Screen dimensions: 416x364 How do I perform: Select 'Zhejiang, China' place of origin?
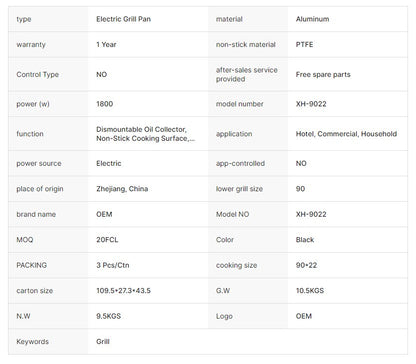122,189
